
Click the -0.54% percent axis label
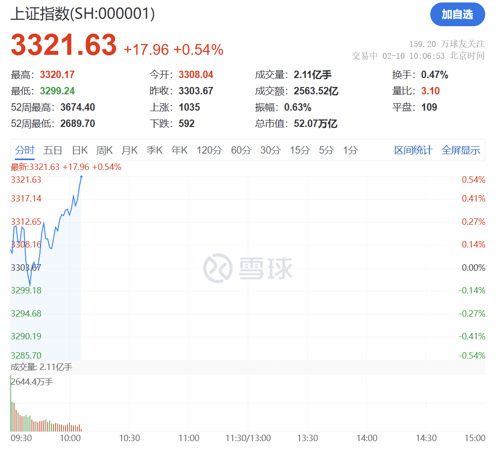[x=472, y=355]
